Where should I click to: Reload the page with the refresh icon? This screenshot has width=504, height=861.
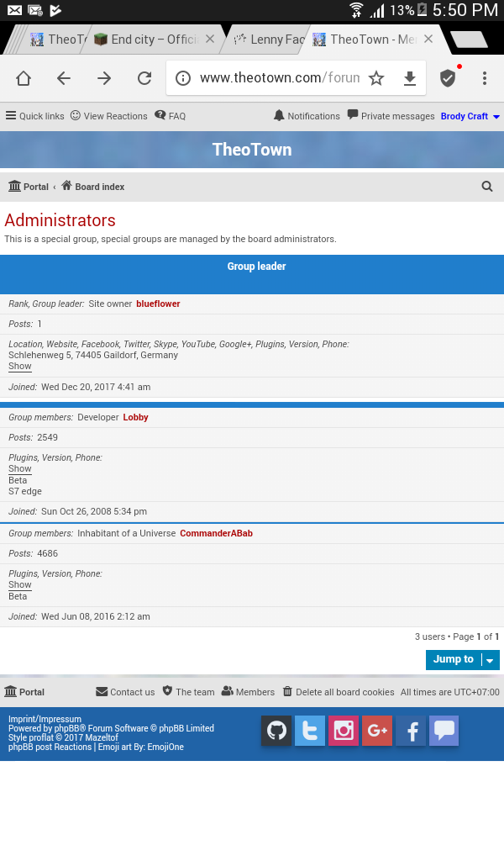[144, 78]
